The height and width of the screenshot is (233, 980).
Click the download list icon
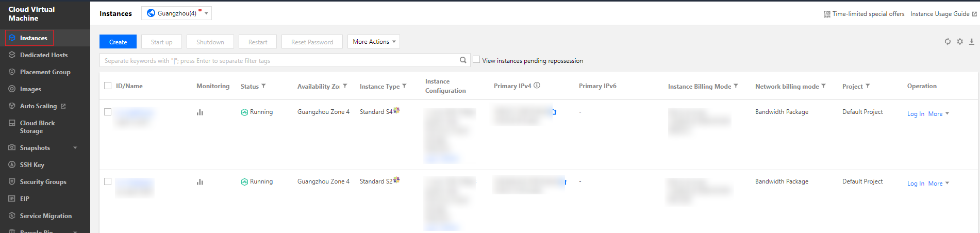(972, 42)
